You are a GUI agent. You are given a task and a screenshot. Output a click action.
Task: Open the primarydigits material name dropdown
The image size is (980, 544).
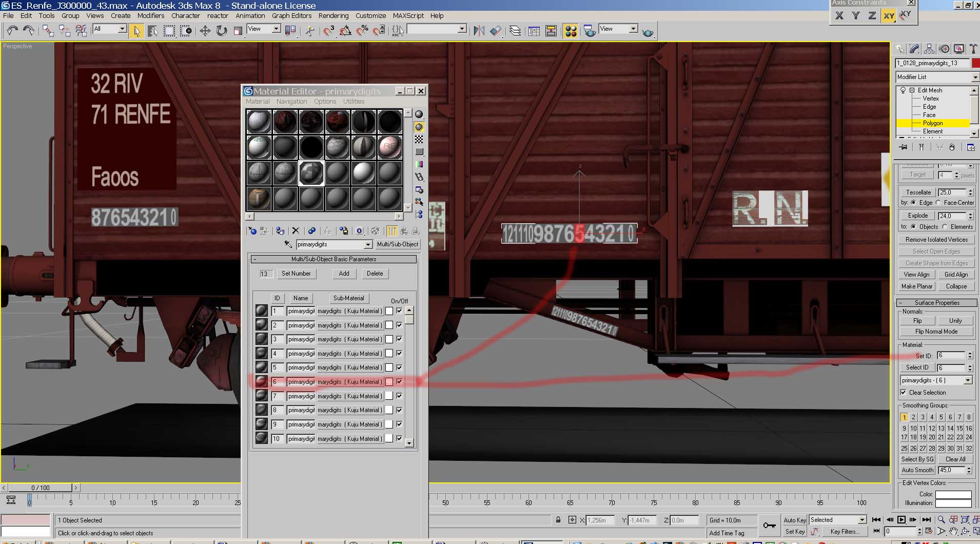(368, 244)
